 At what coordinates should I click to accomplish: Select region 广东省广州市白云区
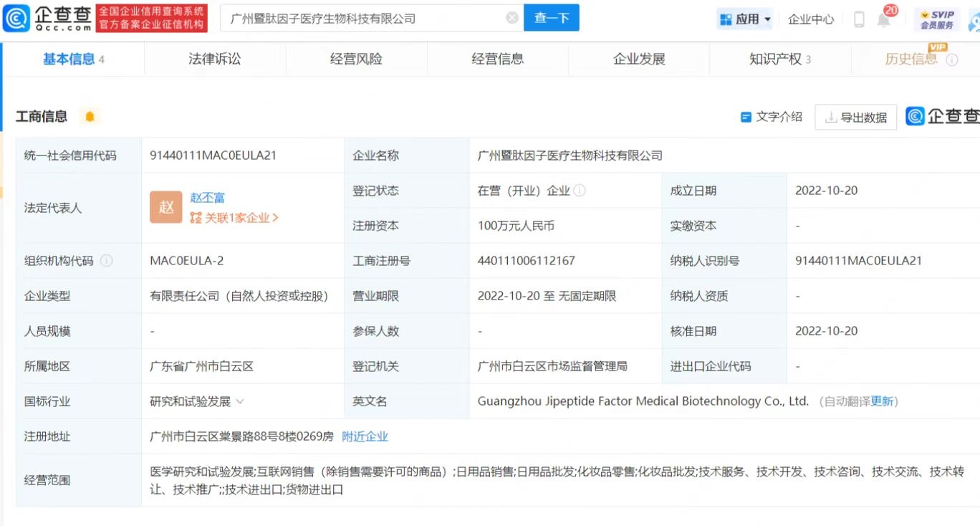point(202,366)
